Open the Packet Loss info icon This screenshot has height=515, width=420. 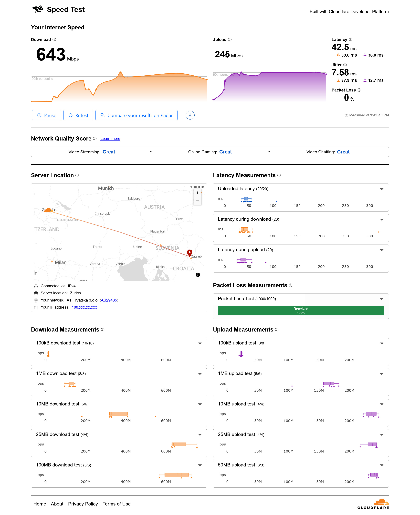click(359, 90)
